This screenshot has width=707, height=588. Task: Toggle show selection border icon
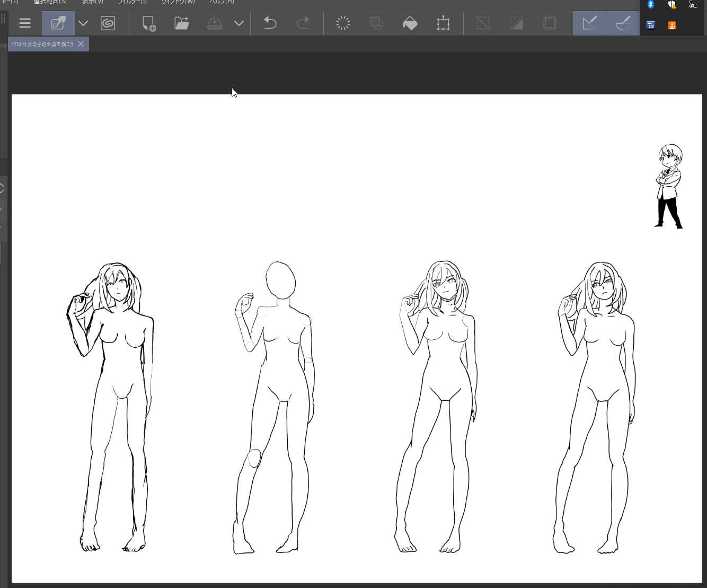coord(550,23)
